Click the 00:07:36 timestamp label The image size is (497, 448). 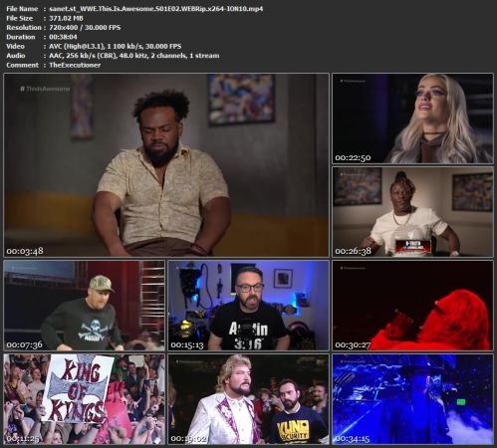click(25, 344)
